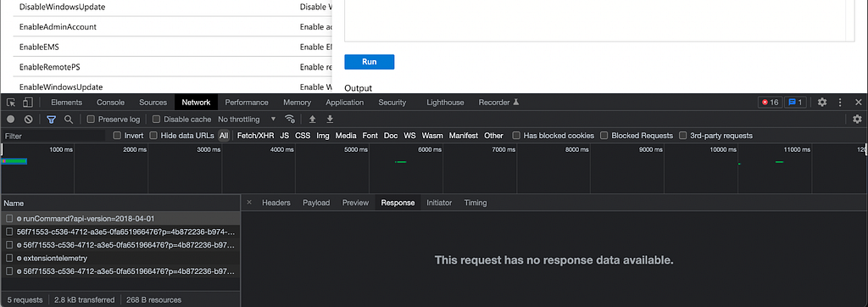Open the Recorder panel
This screenshot has height=307, width=868.
(498, 103)
